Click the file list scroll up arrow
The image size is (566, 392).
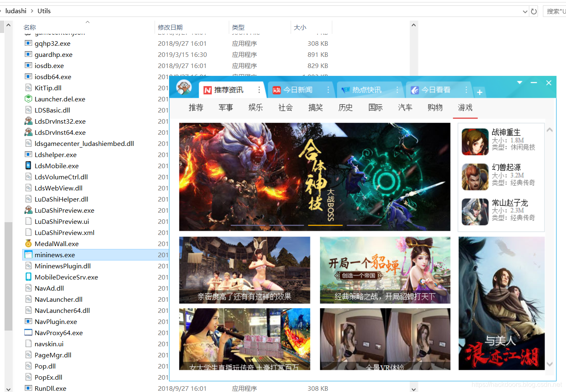click(x=413, y=25)
